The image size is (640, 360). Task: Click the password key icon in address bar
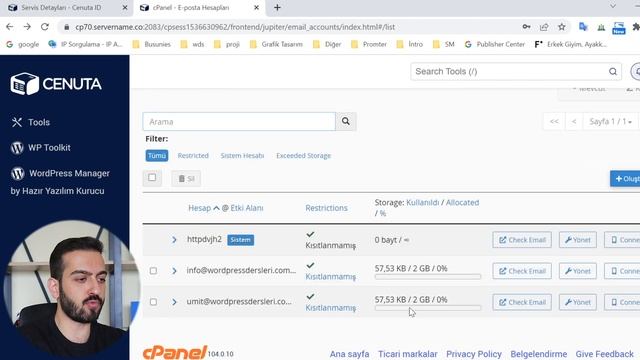pos(526,27)
